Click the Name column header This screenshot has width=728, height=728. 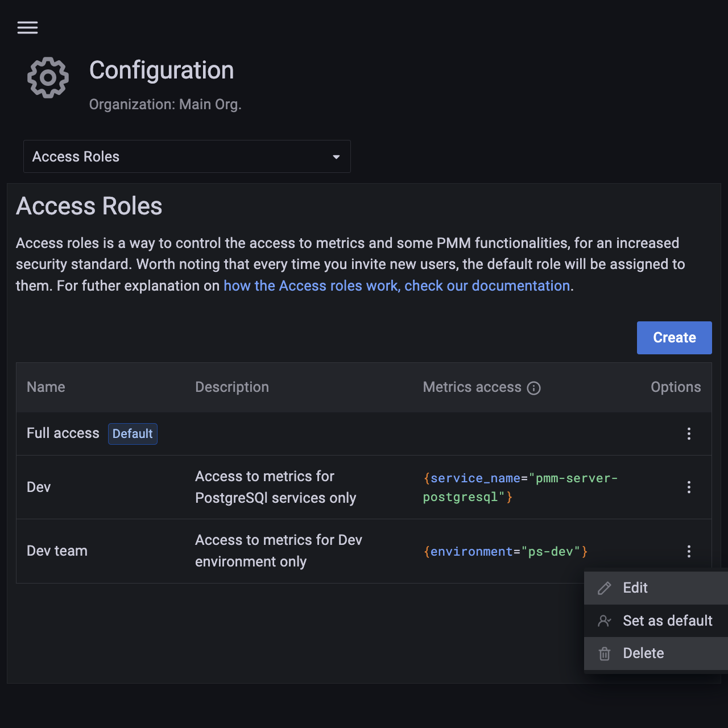[x=46, y=387]
